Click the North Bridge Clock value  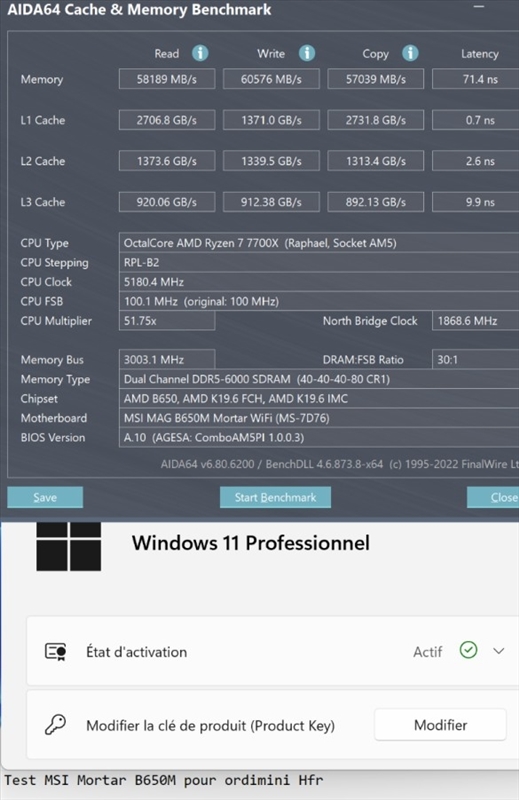[x=475, y=320]
